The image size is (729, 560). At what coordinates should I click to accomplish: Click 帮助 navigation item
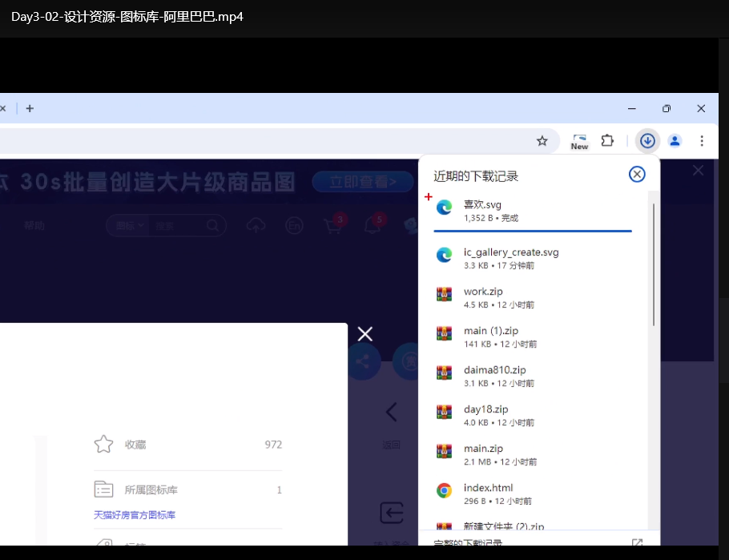34,226
